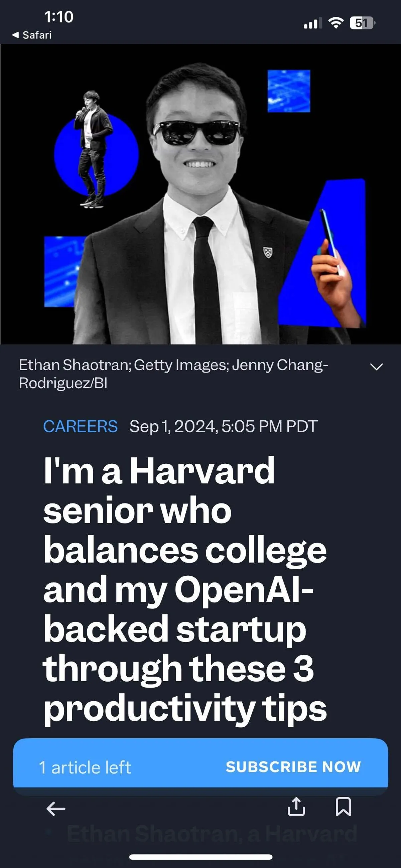Click the home indicator bar
This screenshot has width=401, height=868.
coord(200,857)
